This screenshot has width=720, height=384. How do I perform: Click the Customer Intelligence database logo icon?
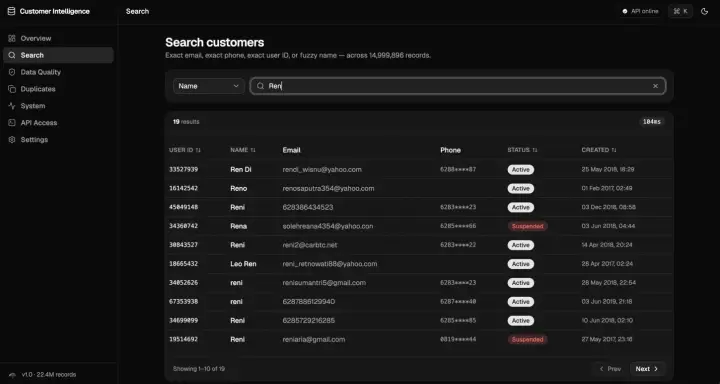(11, 11)
